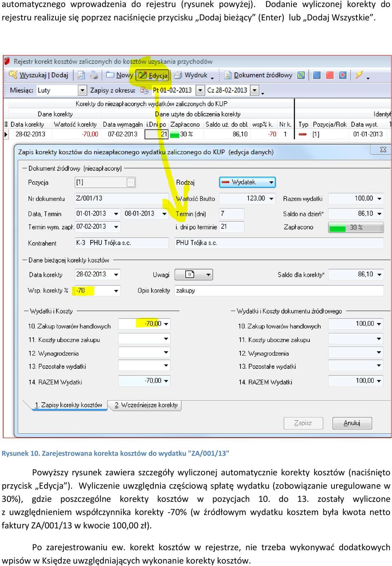Screen dimensions: 392x566
Task: Create new record with Nowy
Action: pos(120,75)
